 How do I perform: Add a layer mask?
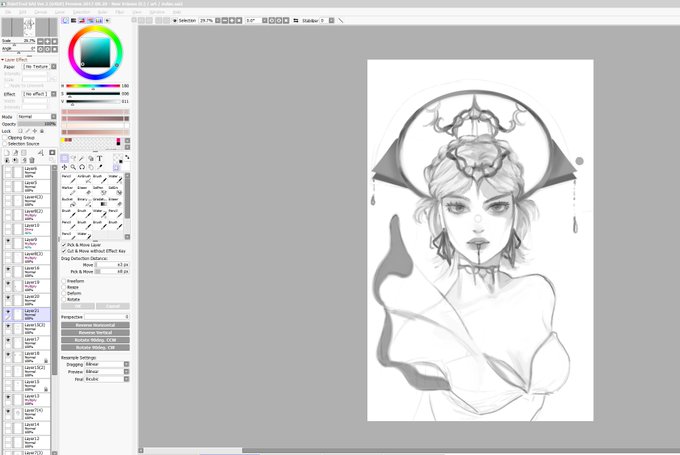point(52,153)
